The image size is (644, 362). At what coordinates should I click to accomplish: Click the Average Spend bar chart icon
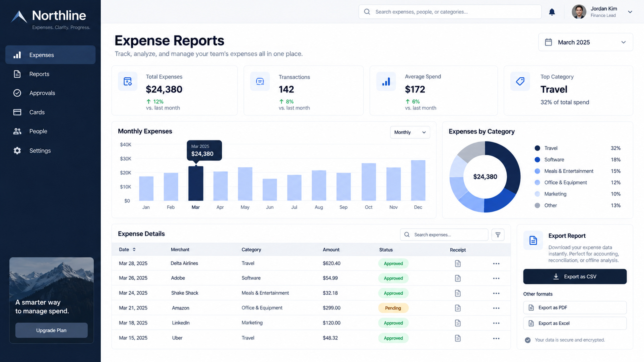386,81
